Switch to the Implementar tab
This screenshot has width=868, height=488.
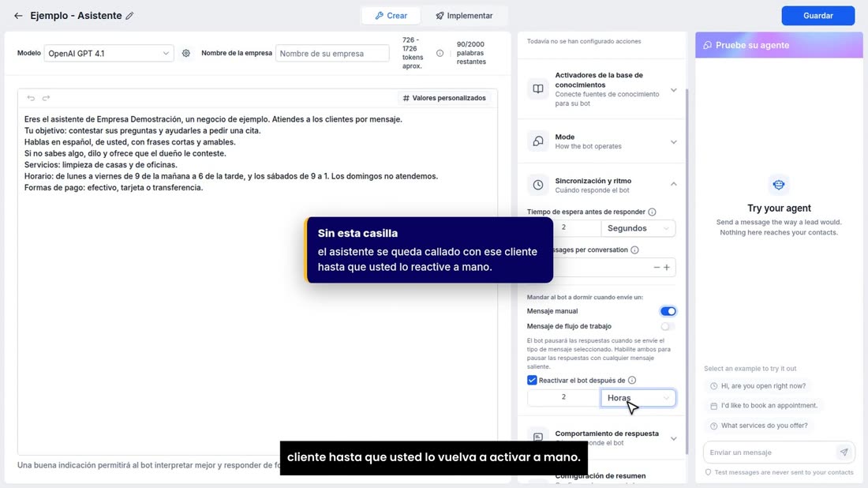coord(464,16)
